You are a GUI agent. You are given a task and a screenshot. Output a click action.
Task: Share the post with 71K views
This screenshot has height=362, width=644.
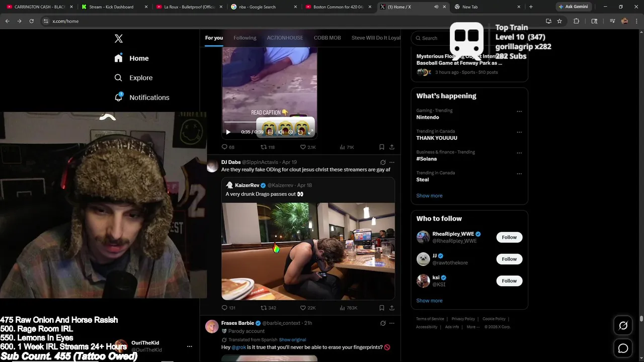tap(392, 147)
